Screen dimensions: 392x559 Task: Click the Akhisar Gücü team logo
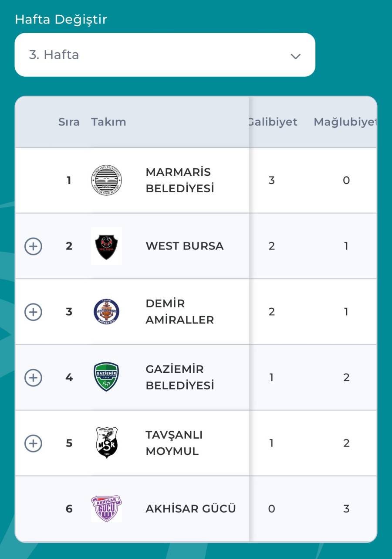pos(106,508)
